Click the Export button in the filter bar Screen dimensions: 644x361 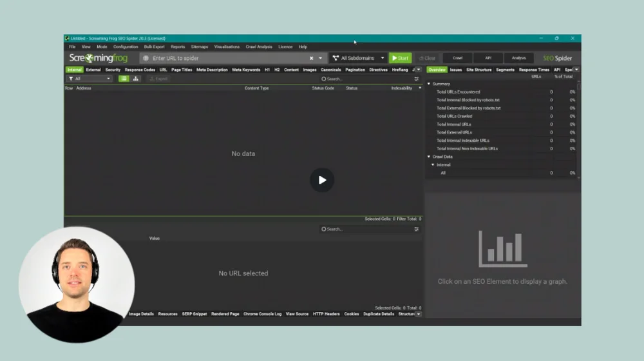158,79
